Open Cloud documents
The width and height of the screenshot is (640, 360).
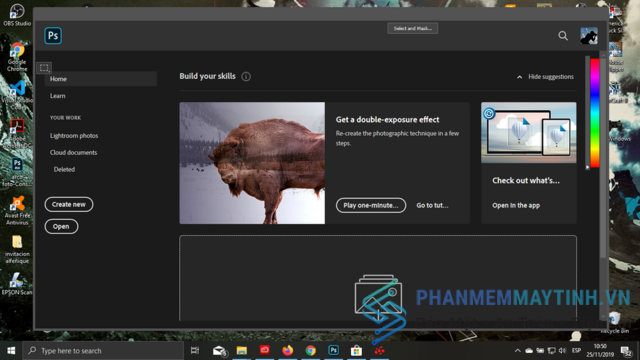[73, 152]
